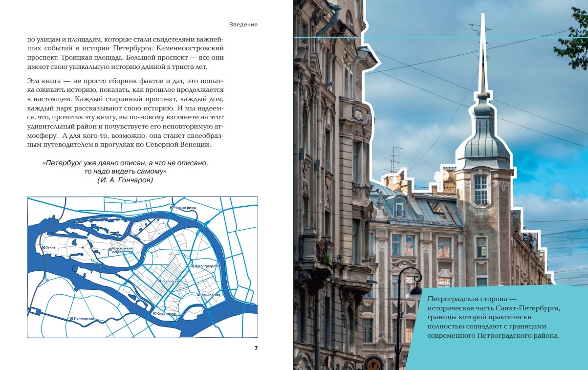Select the Зенит metro station icon
The width and height of the screenshot is (588, 370).
coord(44,248)
